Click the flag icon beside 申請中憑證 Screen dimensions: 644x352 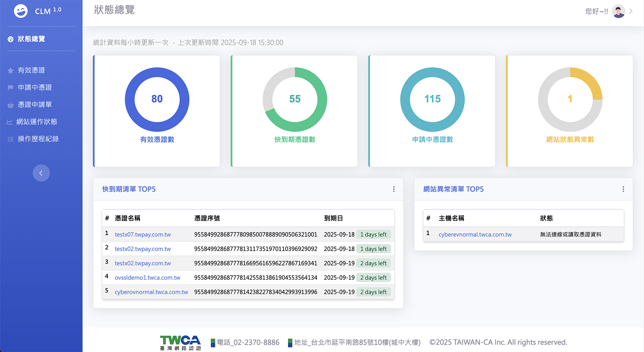coord(10,88)
